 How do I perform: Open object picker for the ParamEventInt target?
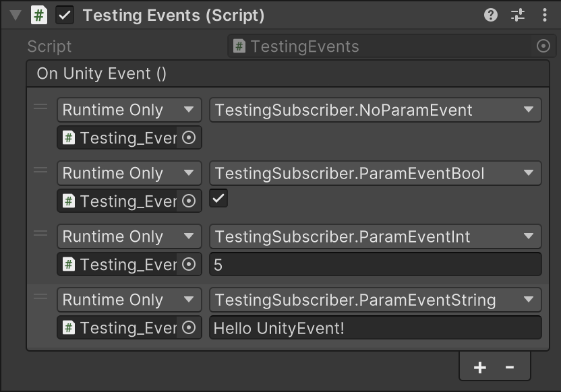[189, 265]
